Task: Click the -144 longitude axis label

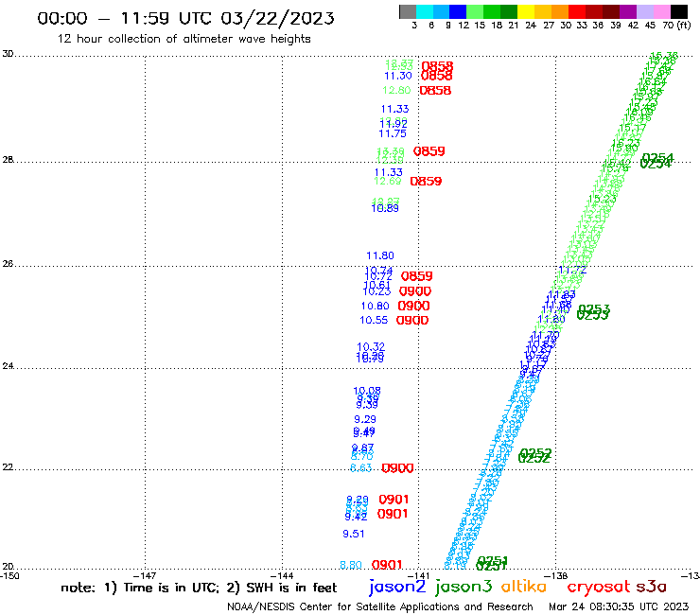Action: pyautogui.click(x=282, y=576)
